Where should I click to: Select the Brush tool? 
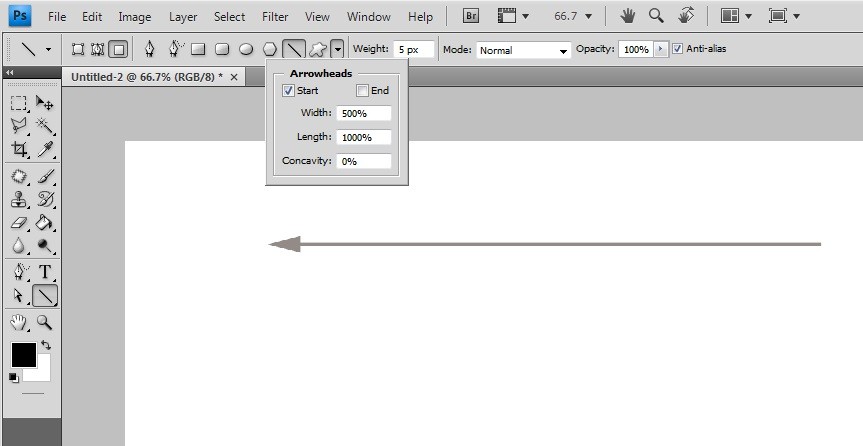[x=44, y=176]
